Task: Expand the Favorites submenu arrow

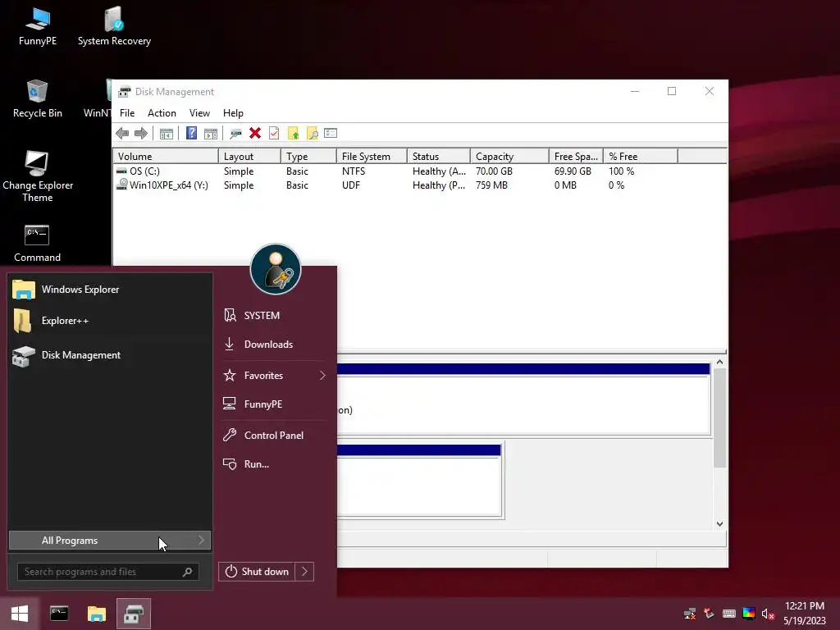Action: [x=322, y=376]
